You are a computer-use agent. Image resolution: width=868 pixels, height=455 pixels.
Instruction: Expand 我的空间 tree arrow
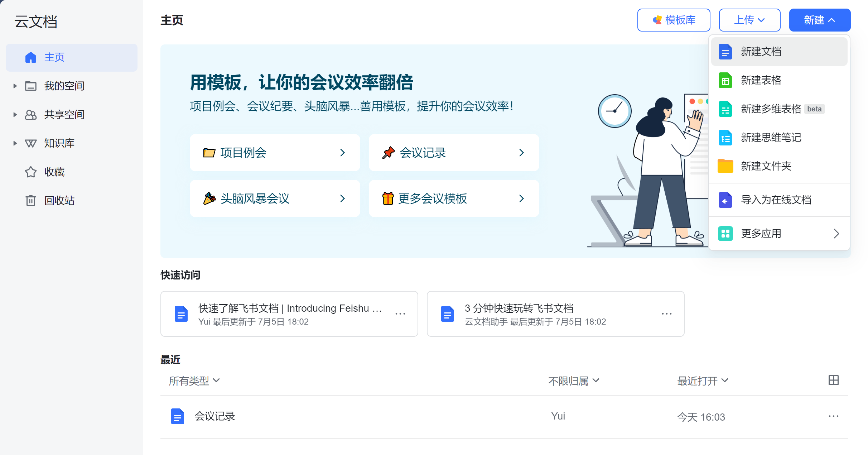15,86
